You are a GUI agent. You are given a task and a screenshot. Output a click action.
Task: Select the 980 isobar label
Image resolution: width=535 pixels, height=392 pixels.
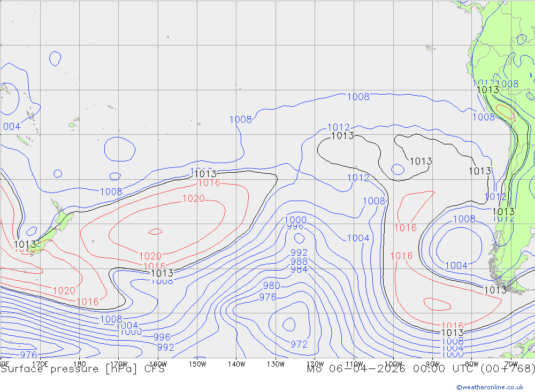(272, 286)
